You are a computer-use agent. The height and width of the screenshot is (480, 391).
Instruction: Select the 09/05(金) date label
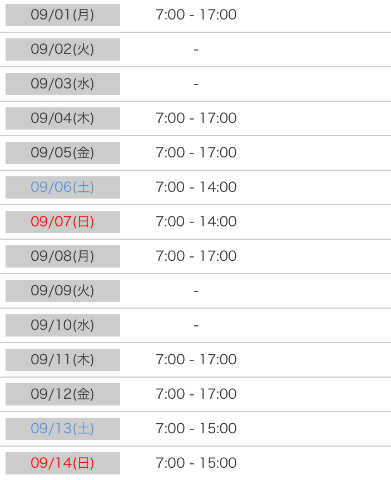click(x=62, y=153)
